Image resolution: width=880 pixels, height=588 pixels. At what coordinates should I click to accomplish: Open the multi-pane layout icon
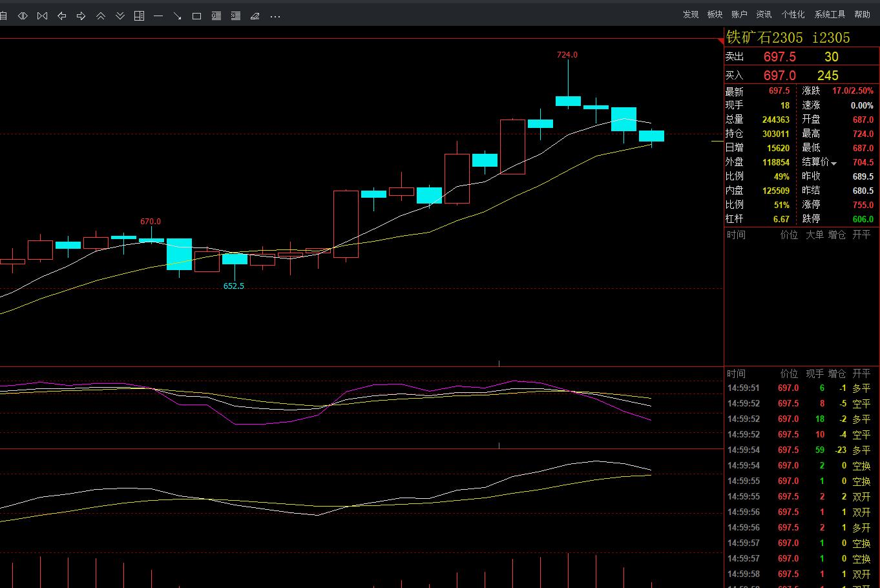(139, 16)
